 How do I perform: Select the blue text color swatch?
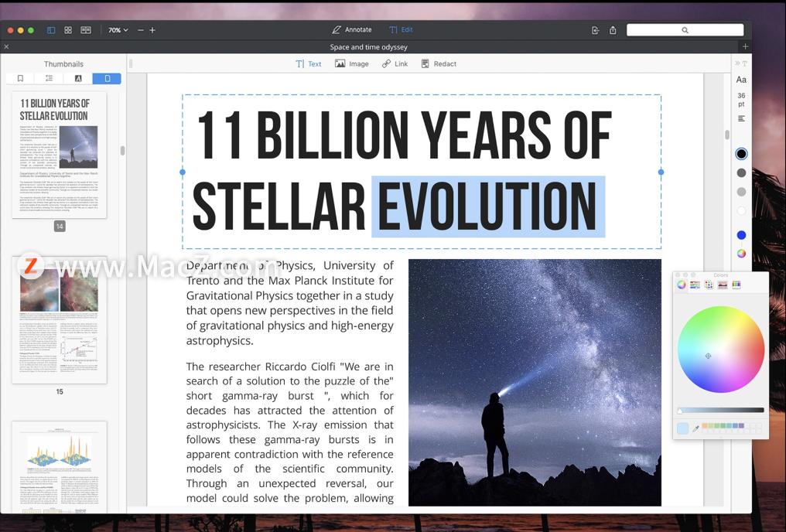pos(741,235)
